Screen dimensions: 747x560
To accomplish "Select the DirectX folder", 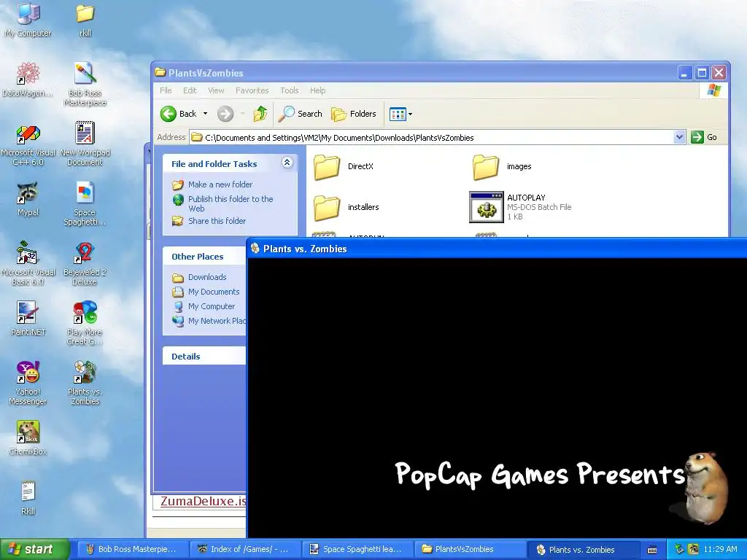I will pyautogui.click(x=344, y=167).
